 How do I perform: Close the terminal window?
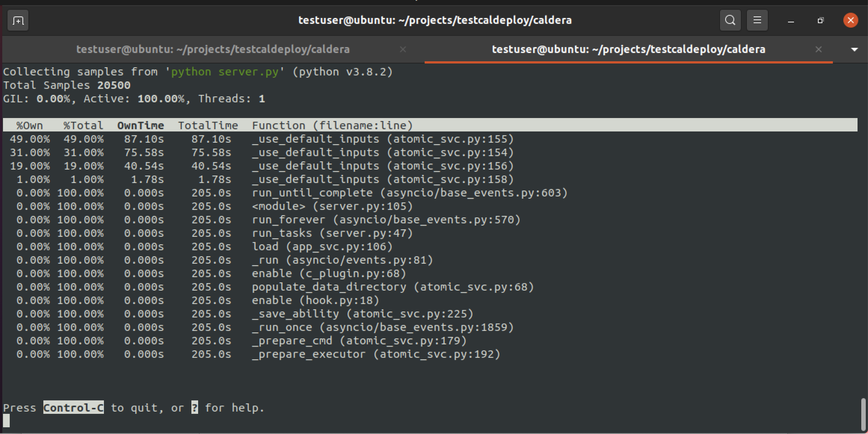pyautogui.click(x=850, y=20)
